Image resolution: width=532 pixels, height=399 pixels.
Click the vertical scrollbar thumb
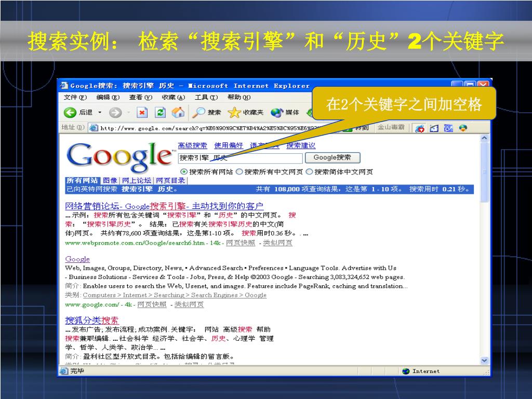tap(484, 171)
